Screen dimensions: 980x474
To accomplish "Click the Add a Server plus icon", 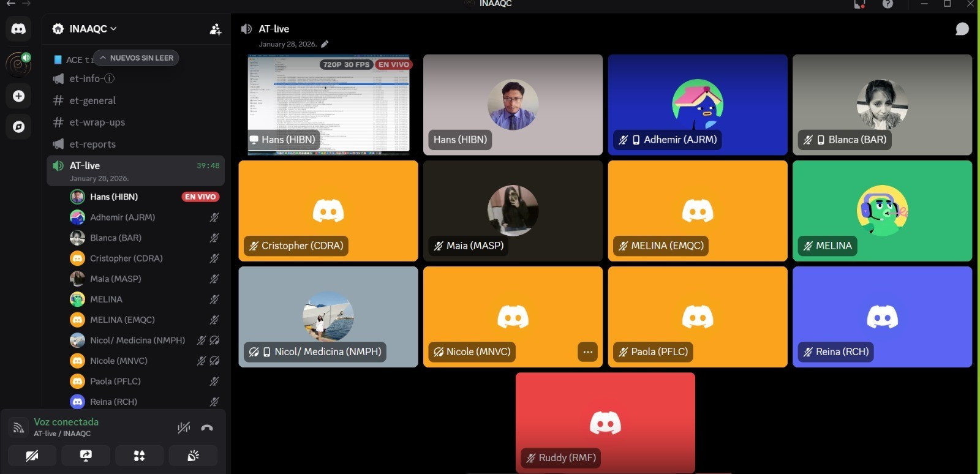I will pyautogui.click(x=18, y=96).
